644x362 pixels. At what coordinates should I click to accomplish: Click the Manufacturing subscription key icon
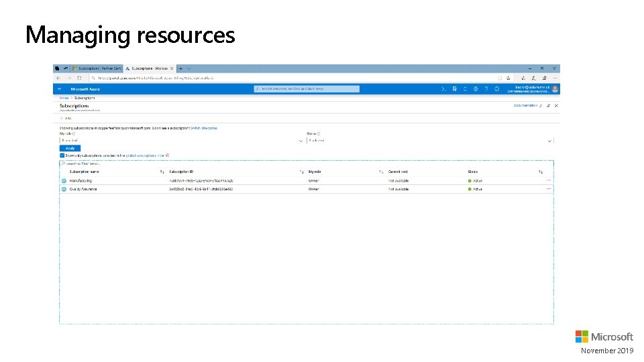point(64,181)
